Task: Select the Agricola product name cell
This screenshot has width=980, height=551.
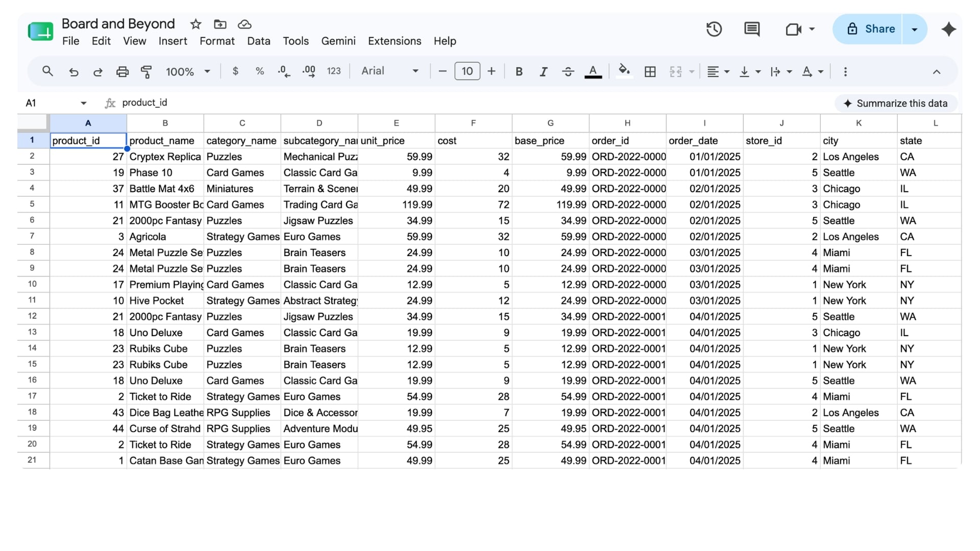Action: [165, 237]
